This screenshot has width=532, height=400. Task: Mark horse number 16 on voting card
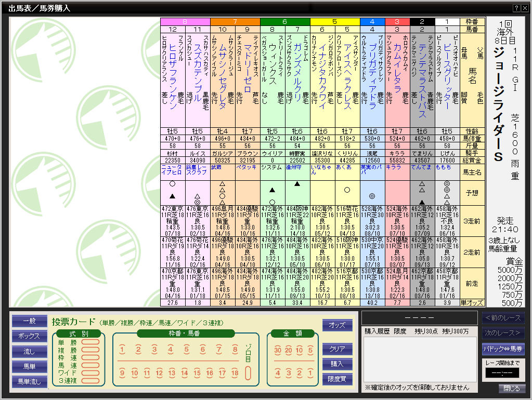click(210, 373)
